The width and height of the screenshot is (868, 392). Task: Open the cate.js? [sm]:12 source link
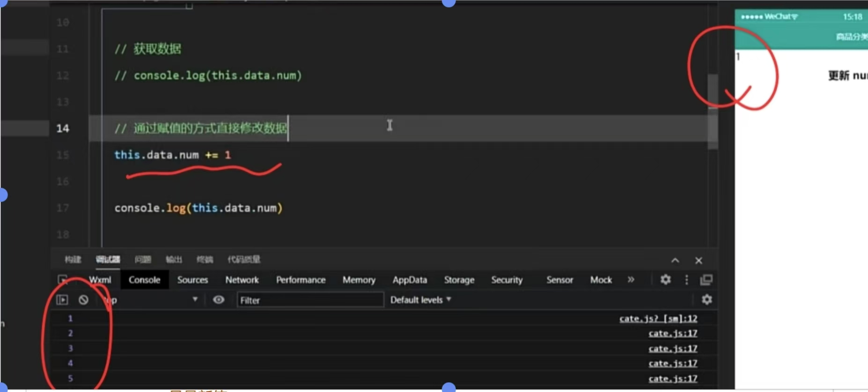coord(658,319)
